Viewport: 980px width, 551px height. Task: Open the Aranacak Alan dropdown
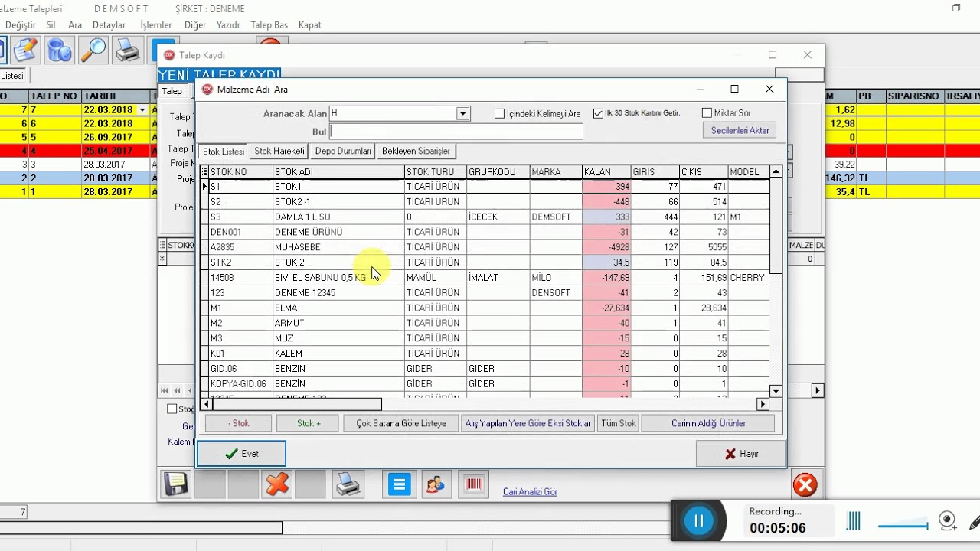[x=462, y=112]
